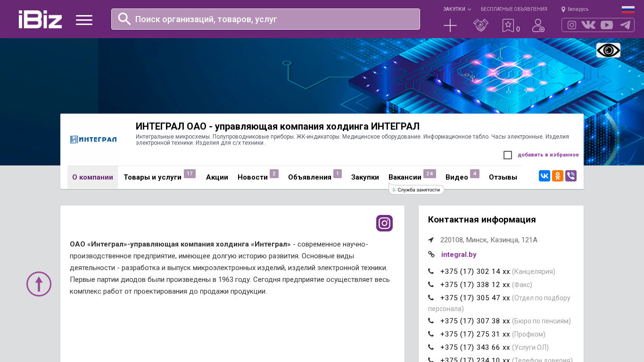Viewport: 644px width, 362px height.
Task: Click phone icon for Профком number
Action: 431,334
